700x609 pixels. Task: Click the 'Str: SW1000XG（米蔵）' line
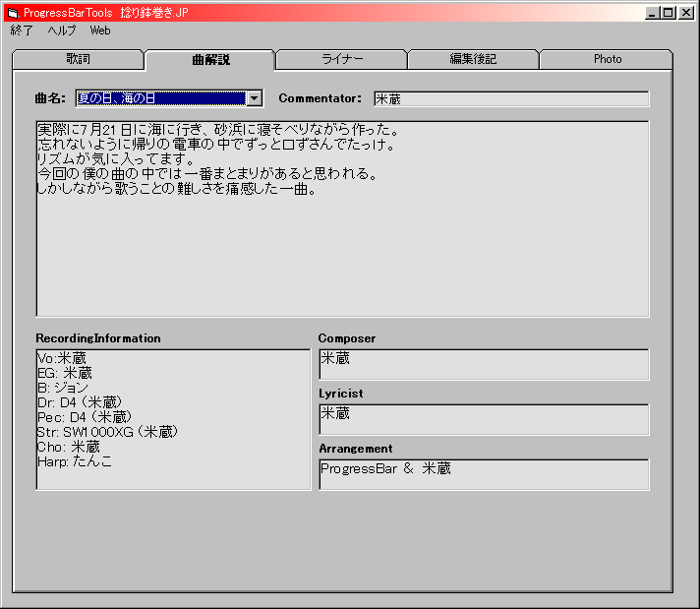pyautogui.click(x=107, y=432)
